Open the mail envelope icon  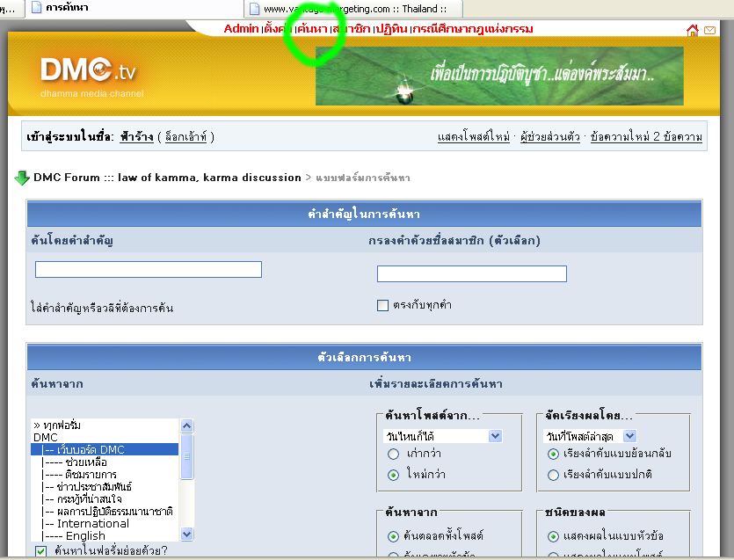click(709, 30)
